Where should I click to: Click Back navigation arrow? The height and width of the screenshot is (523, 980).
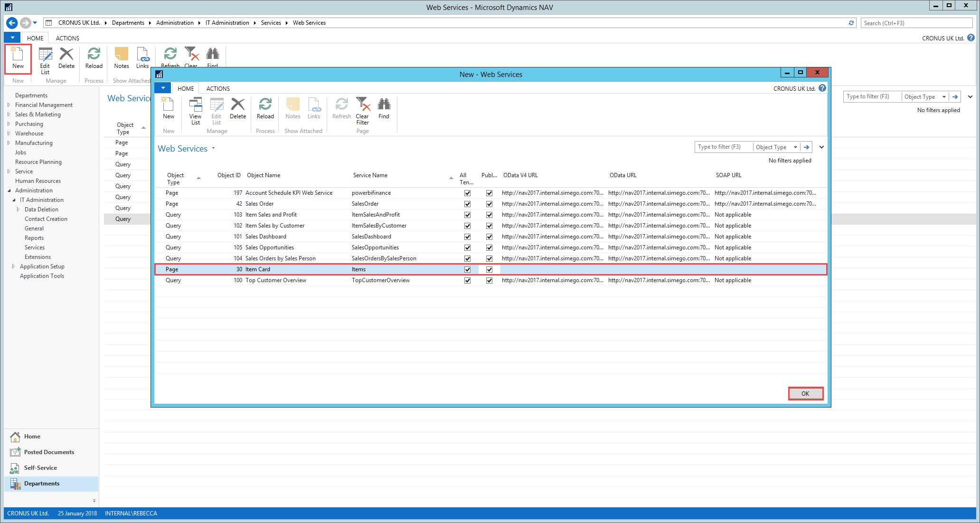[12, 23]
